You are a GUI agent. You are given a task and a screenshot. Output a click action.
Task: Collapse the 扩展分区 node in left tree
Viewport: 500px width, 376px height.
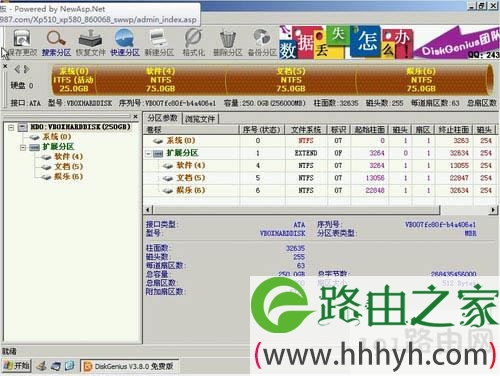(x=23, y=147)
